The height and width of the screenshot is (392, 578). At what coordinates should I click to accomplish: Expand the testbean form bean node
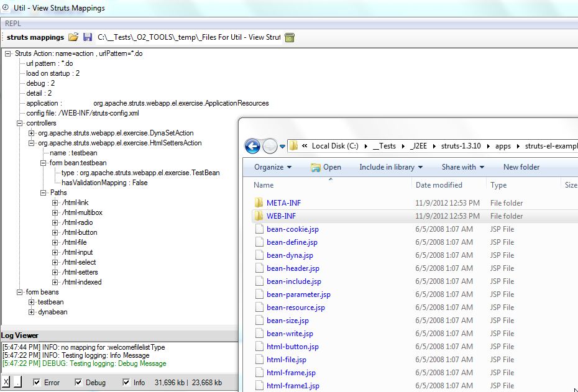[31, 303]
